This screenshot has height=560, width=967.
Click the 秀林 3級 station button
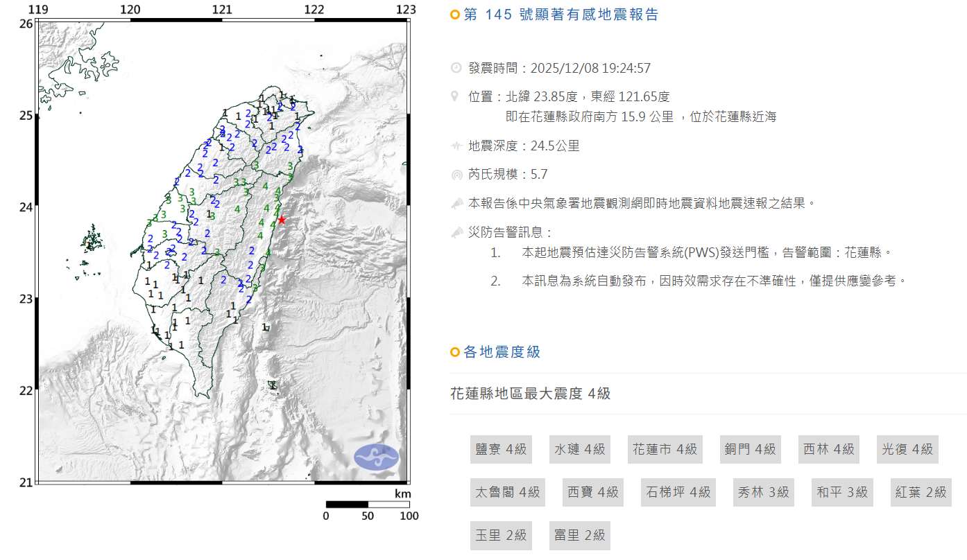[x=763, y=492]
